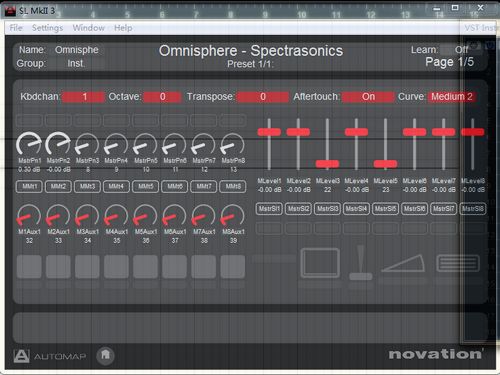Click the MLevel1 fader handle
The height and width of the screenshot is (375, 500).
[269, 132]
